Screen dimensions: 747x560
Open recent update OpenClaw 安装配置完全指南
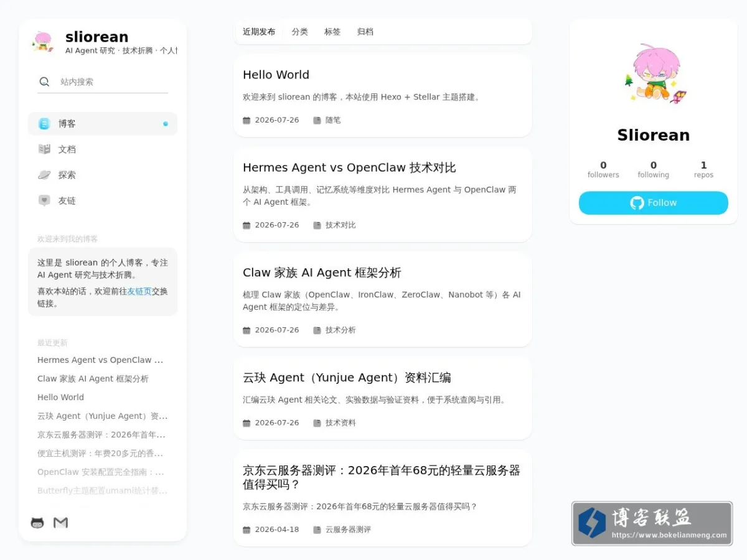tap(101, 472)
